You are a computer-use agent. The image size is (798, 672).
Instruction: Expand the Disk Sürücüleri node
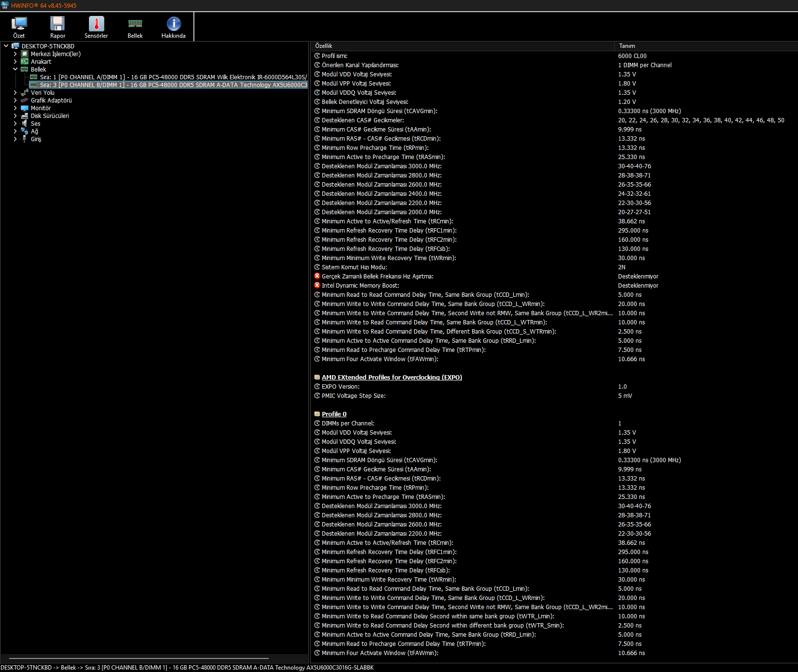click(15, 116)
